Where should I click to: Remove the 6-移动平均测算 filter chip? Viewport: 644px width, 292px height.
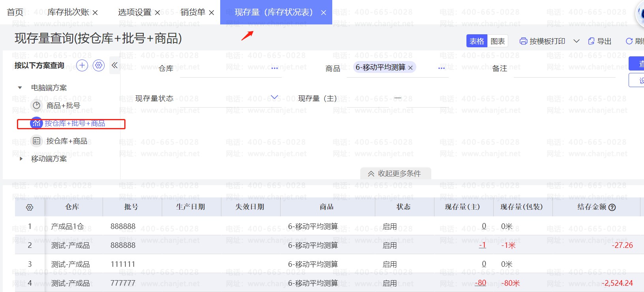[410, 68]
